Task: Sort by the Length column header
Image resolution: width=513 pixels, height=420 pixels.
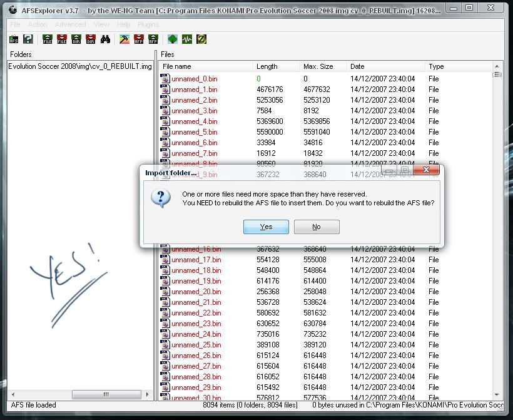Action: point(277,66)
